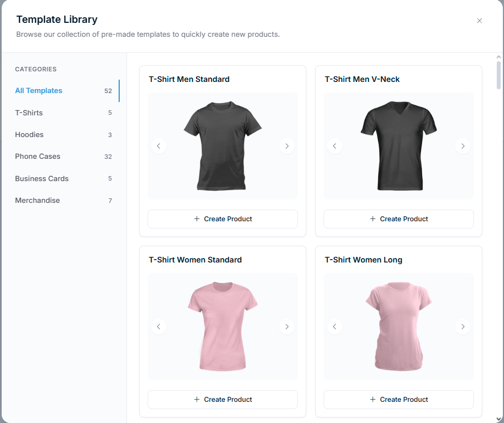Screen dimensions: 504x423
Task: Click the pink women's long t-shirt image
Action: click(x=399, y=327)
